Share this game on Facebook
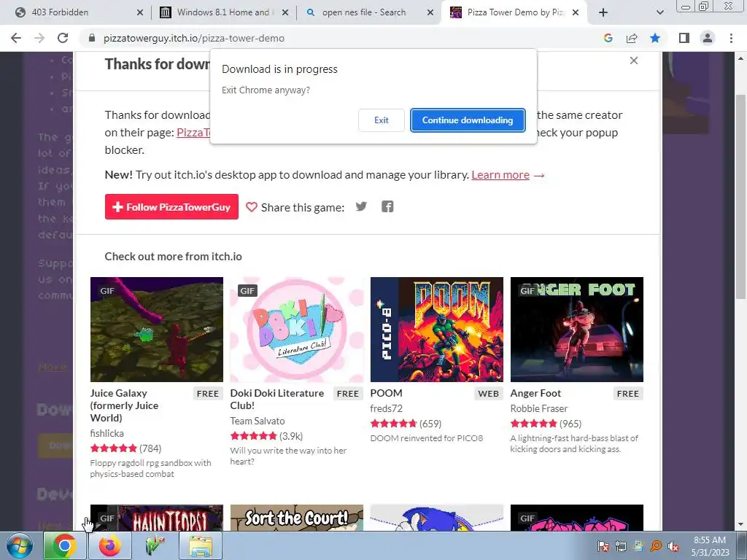Screen dimensions: 747x560 pyautogui.click(x=387, y=206)
